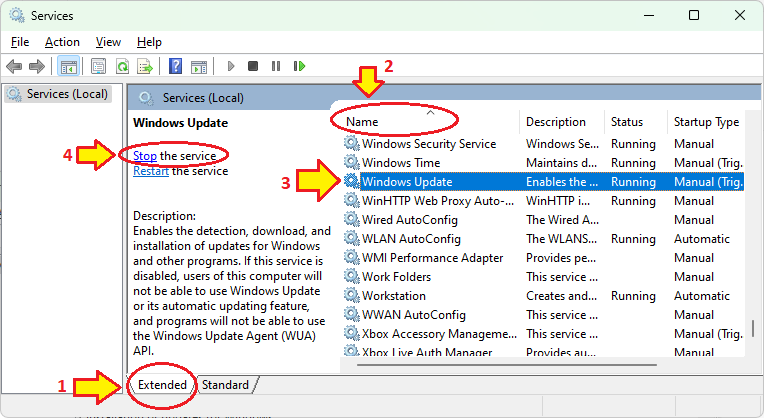The height and width of the screenshot is (418, 765).
Task: Click the Stop Service square icon
Action: (x=253, y=66)
